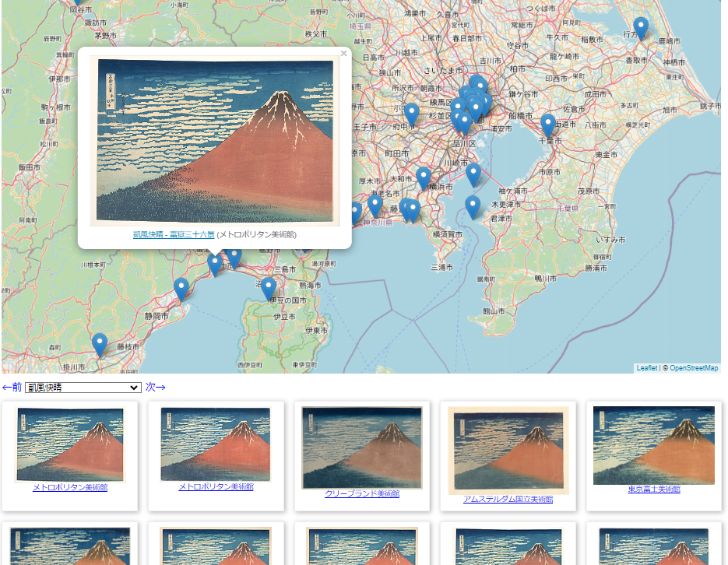728x565 pixels.
Task: Open the 凱風快晴 print selection dropdown
Action: point(83,388)
